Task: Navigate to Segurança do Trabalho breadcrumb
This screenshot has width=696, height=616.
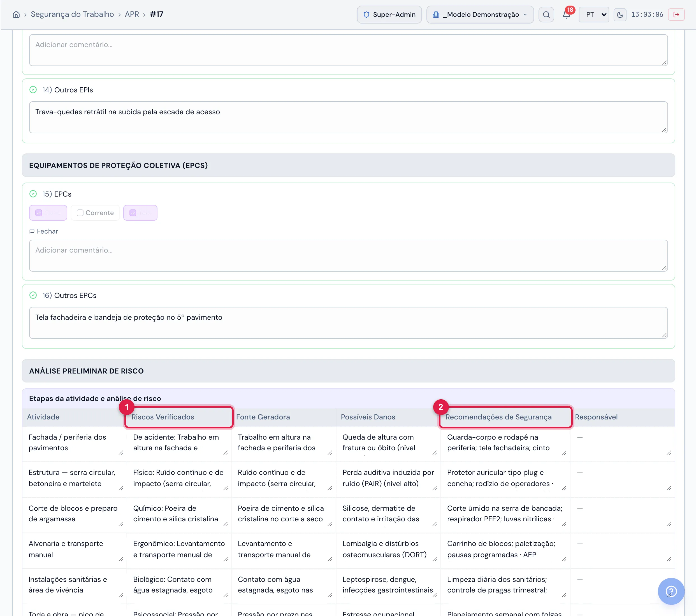Action: 72,14
